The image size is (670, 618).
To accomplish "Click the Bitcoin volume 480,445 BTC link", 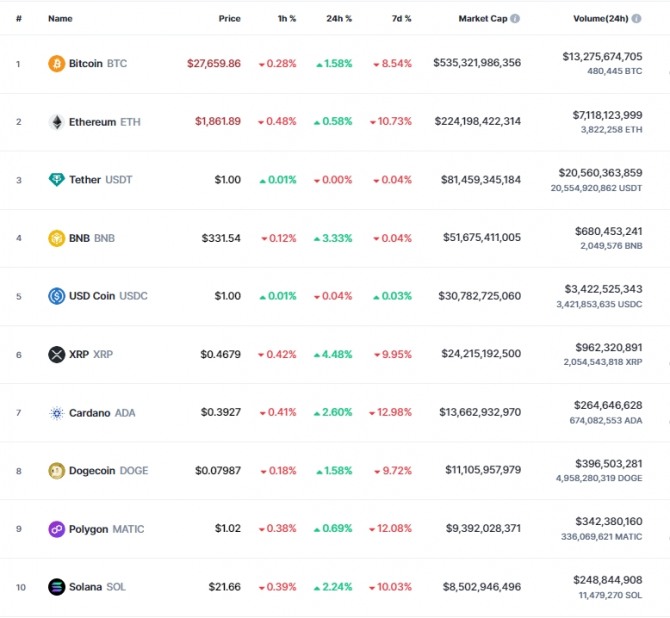I will (x=614, y=71).
